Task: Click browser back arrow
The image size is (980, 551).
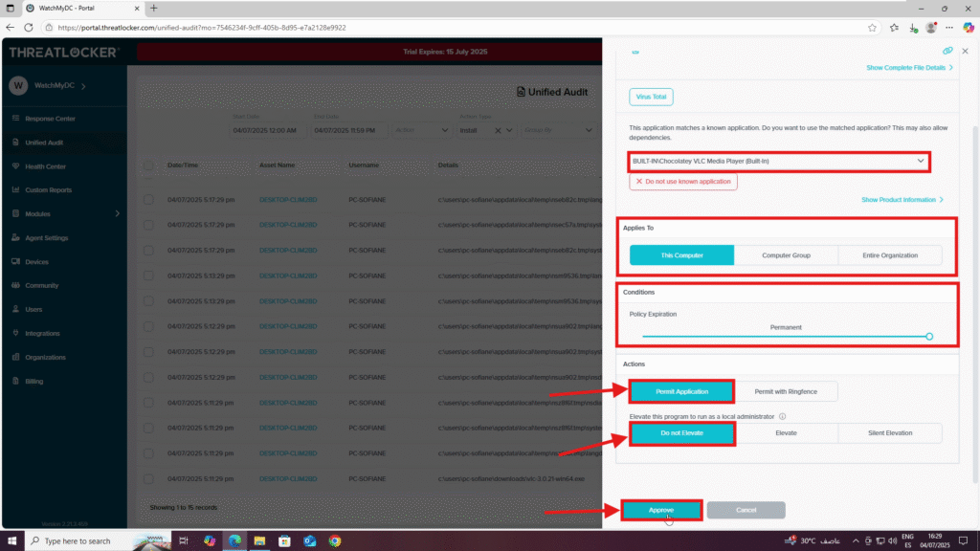Action: tap(10, 28)
